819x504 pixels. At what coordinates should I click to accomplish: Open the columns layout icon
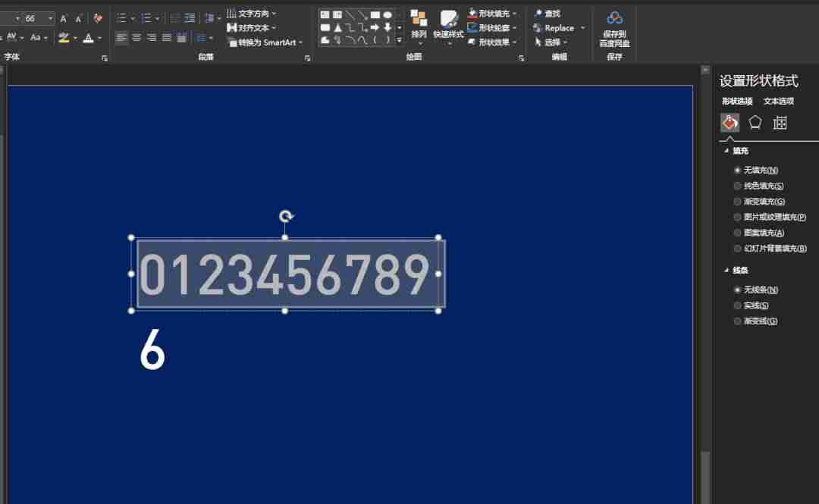tap(201, 38)
